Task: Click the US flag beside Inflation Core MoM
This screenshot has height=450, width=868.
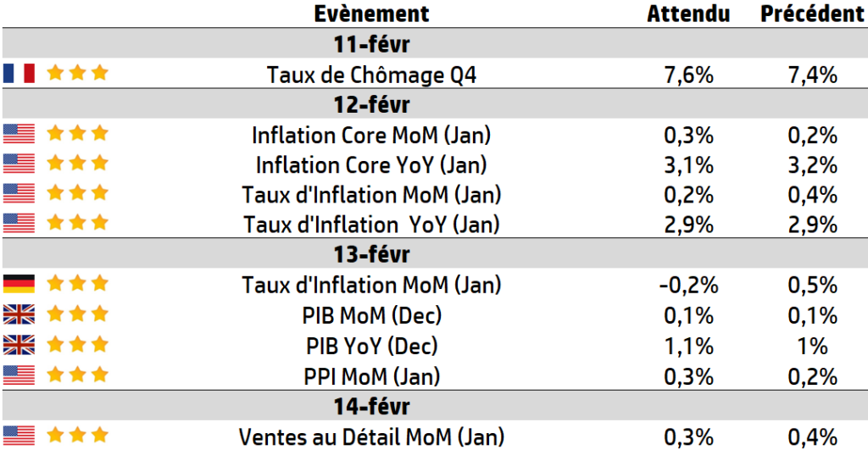Action: coord(19,134)
